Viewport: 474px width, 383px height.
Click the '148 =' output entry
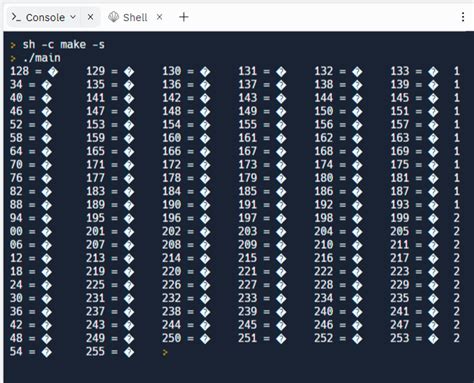tap(186, 111)
